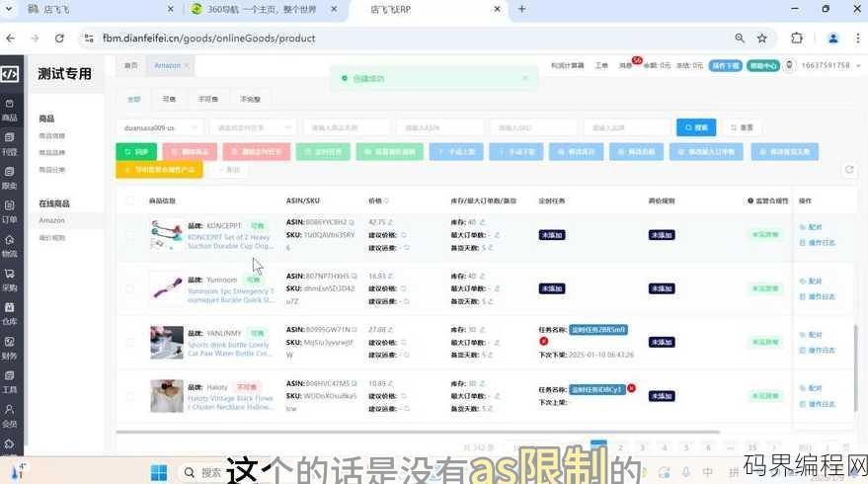
Task: Open 帮助中心 in the top bar
Action: point(762,65)
